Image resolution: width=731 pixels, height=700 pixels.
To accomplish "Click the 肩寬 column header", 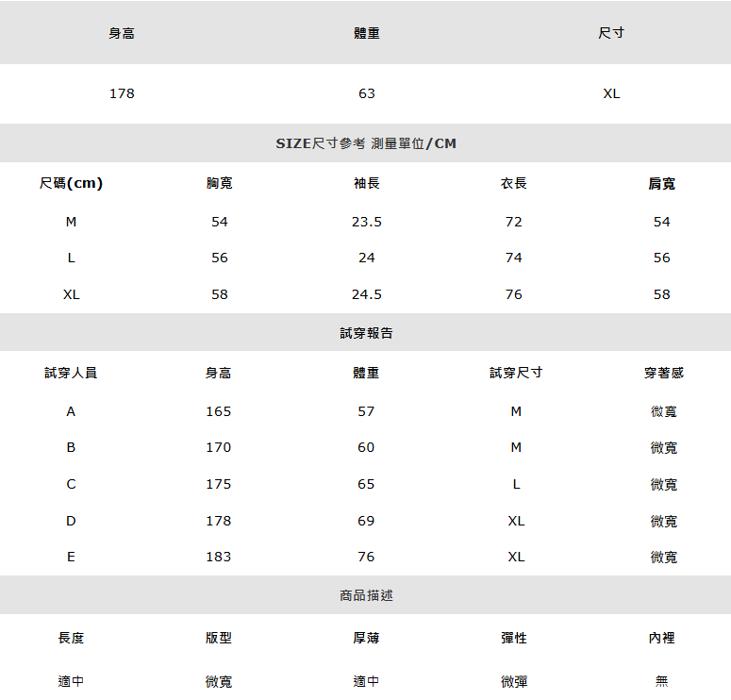I will point(661,183).
